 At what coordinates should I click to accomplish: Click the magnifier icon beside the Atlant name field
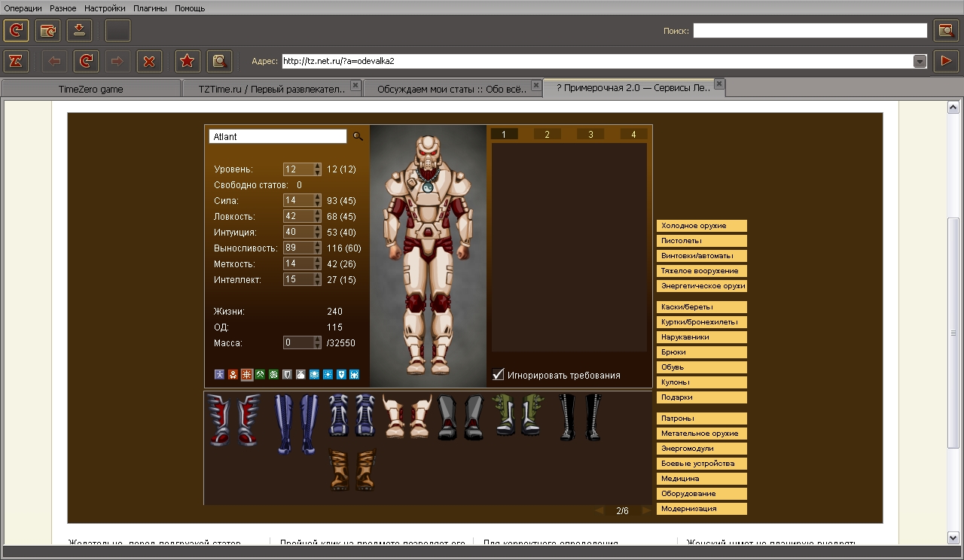358,136
